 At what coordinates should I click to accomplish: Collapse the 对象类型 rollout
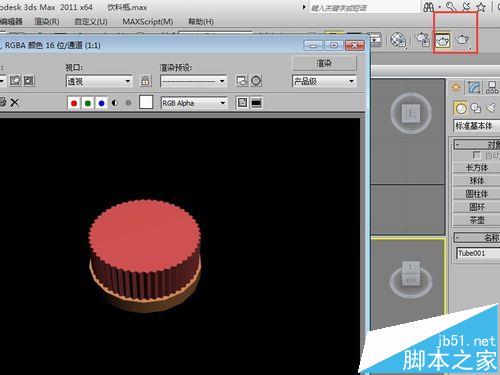click(x=477, y=144)
